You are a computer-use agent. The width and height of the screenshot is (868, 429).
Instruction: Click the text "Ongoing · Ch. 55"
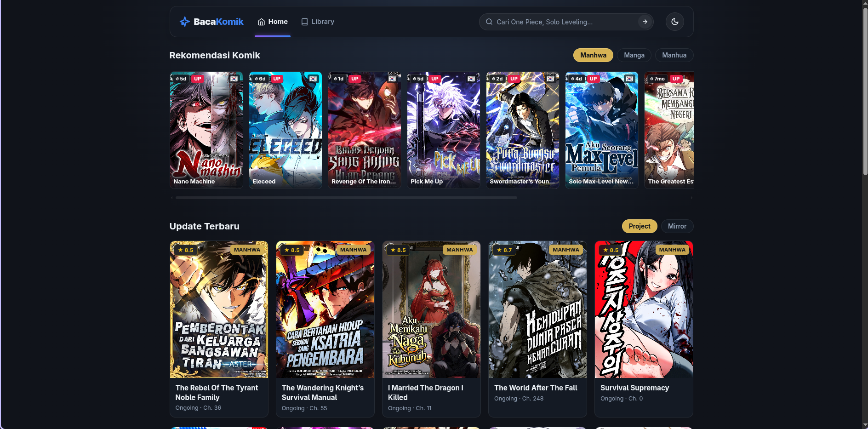[304, 408]
